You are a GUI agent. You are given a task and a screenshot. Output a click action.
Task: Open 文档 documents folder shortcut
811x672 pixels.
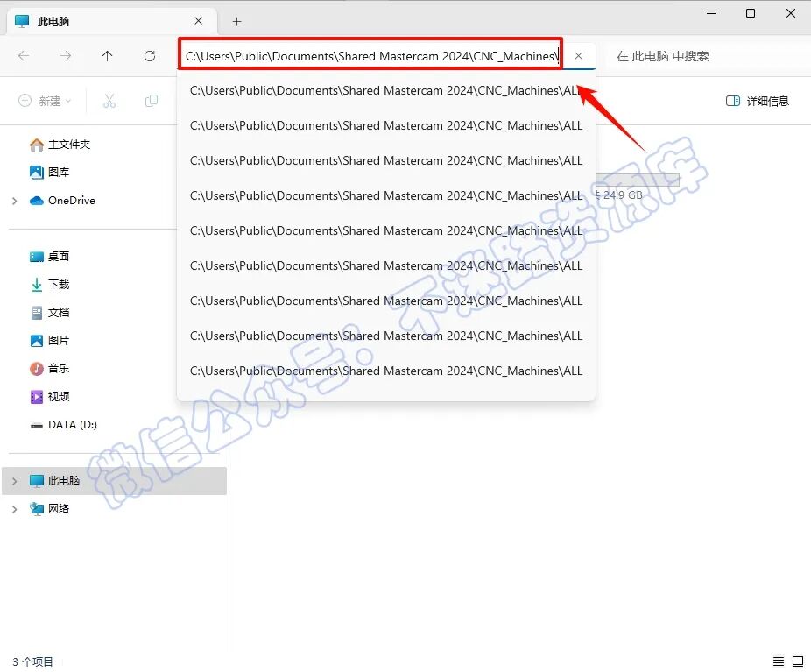click(x=50, y=313)
